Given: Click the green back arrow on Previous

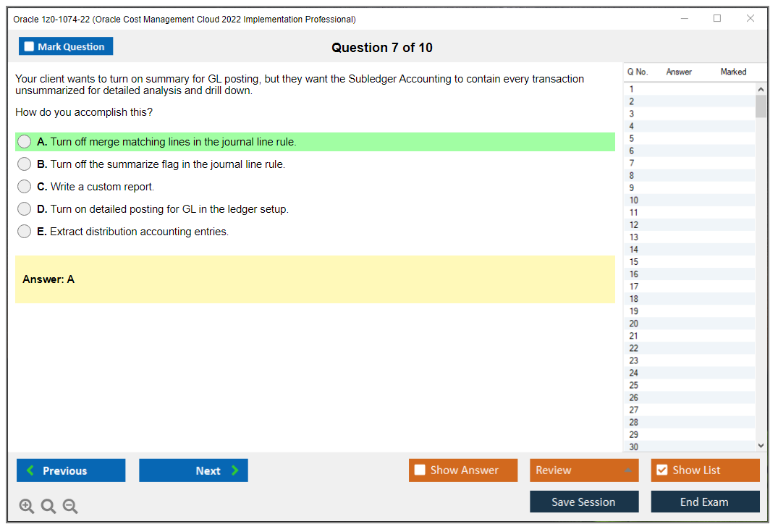Looking at the screenshot, I should (30, 470).
